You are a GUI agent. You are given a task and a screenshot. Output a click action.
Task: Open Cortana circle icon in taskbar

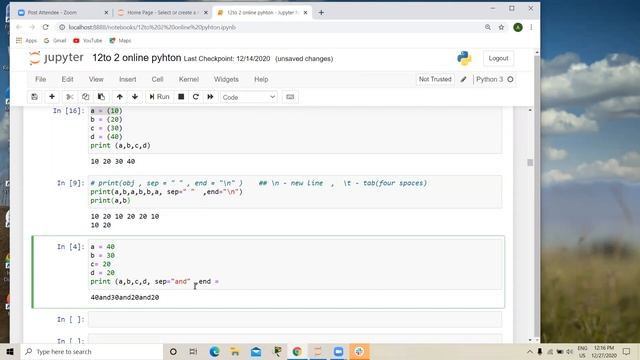[173, 351]
